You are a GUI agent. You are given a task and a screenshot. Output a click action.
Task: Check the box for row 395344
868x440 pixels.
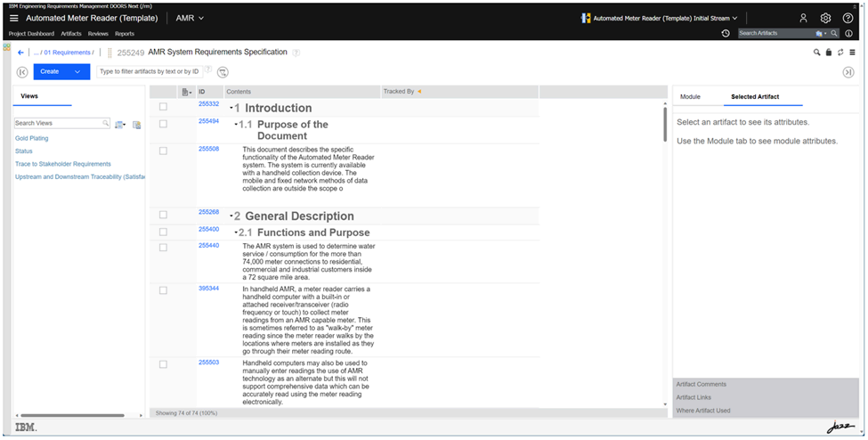pos(163,290)
